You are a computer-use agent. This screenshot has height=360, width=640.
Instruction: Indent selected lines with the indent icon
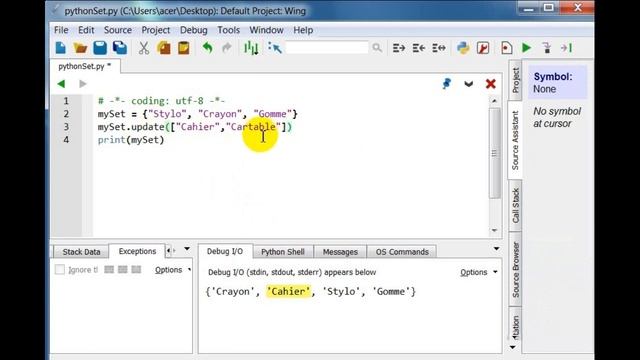coord(399,48)
